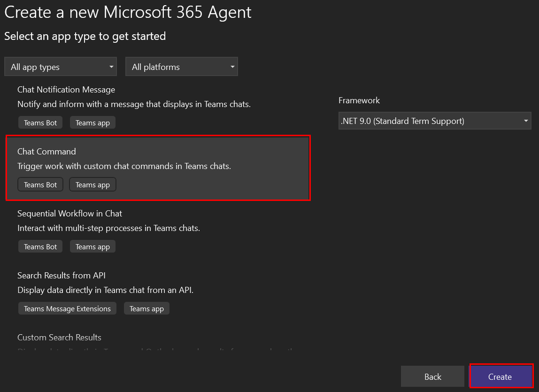The height and width of the screenshot is (392, 539).
Task: Click 'Interact with multi-step processes' description
Action: tap(108, 228)
